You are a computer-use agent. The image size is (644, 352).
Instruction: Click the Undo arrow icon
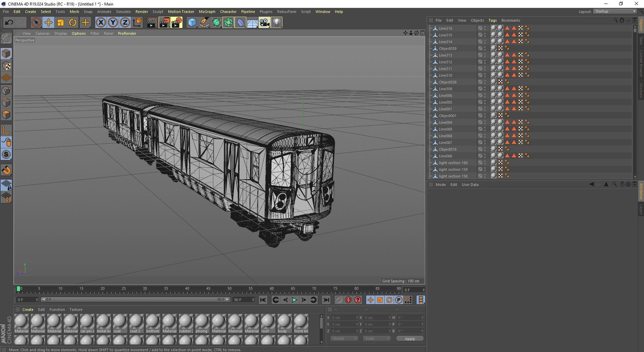pos(9,22)
